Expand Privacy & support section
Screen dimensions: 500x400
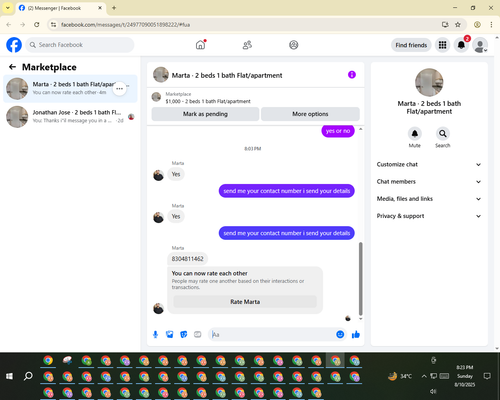[x=429, y=216]
